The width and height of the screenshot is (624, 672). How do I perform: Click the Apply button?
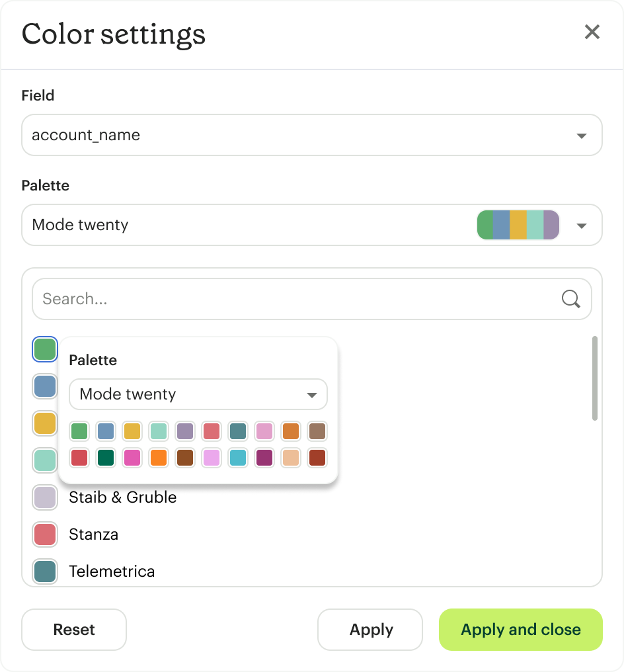(x=370, y=630)
